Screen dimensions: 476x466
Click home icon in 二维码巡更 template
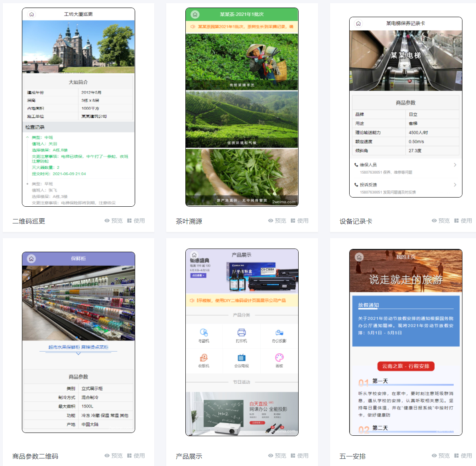pos(31,14)
